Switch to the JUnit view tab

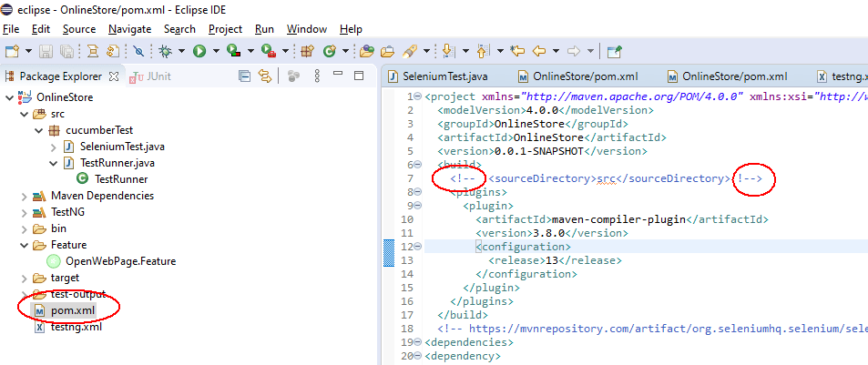[156, 76]
